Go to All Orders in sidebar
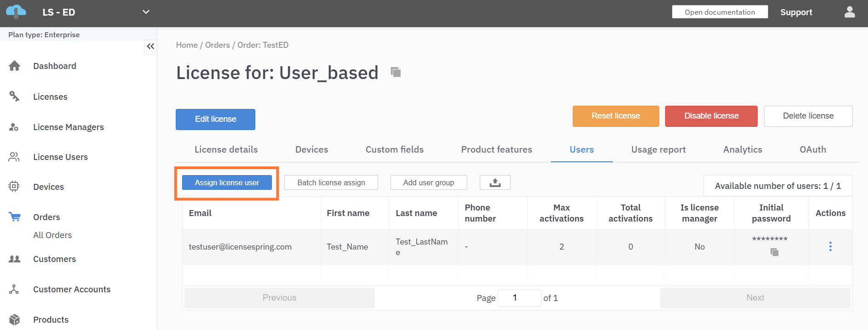This screenshot has height=330, width=868. point(52,235)
